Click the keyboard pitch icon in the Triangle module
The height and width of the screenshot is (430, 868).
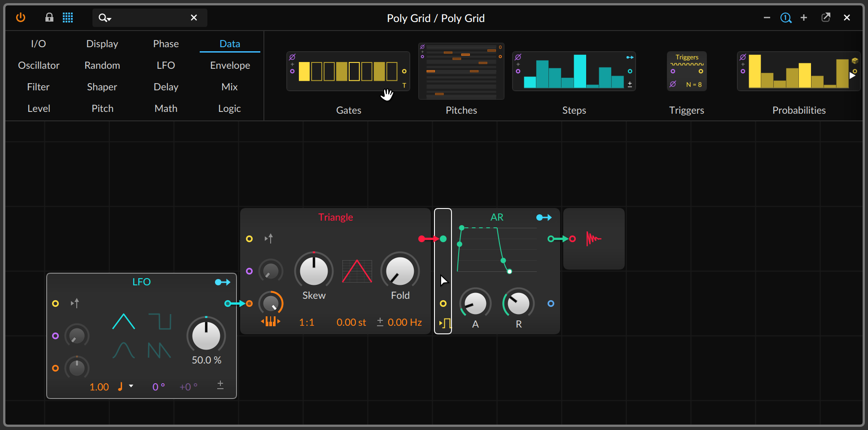pos(271,321)
